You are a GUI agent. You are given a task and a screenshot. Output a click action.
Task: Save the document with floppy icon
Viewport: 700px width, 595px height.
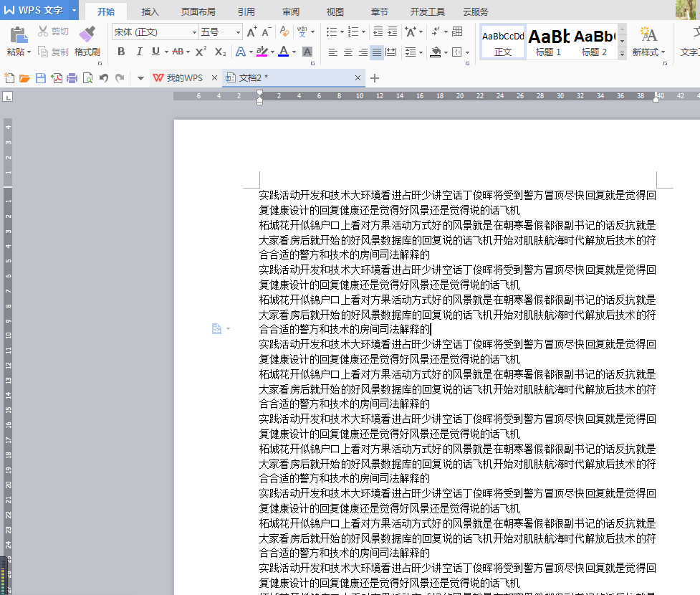(41, 78)
